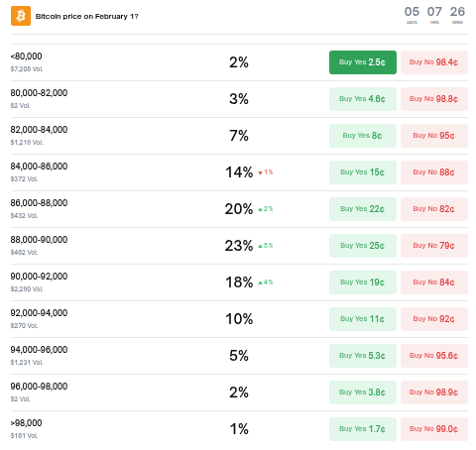This screenshot has height=450, width=476.
Task: Click the 05 days countdown value
Action: [412, 12]
